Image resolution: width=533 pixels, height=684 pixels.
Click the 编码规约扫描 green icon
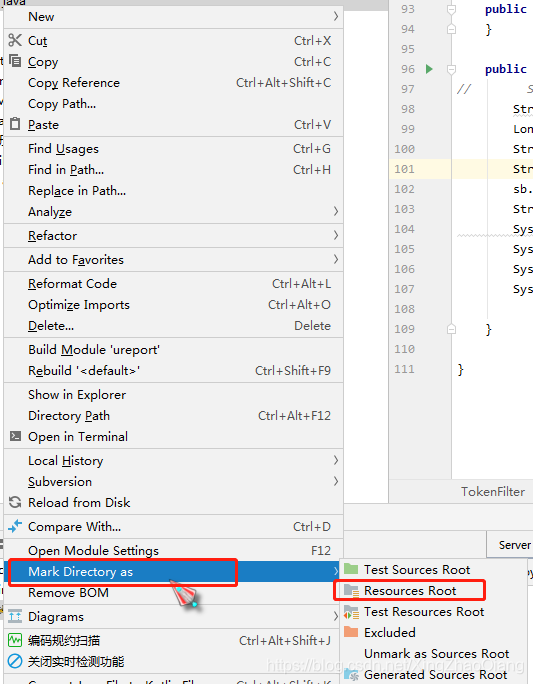[x=15, y=640]
